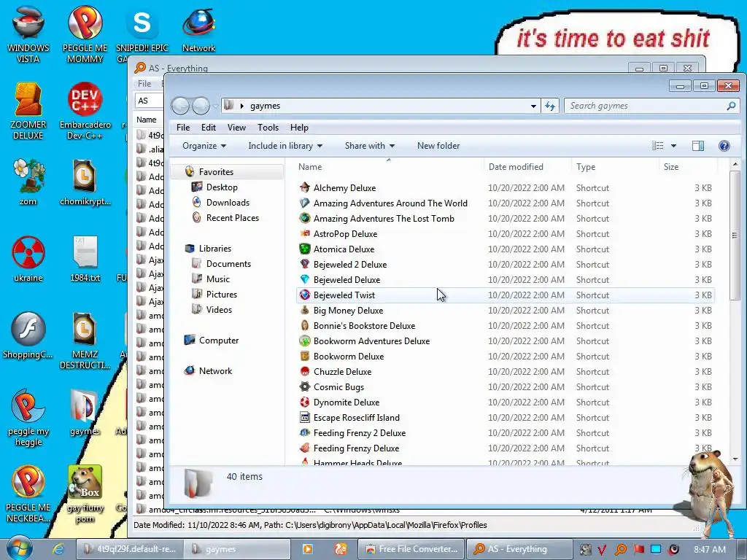Click the AstroPop Deluxe icon

(304, 233)
